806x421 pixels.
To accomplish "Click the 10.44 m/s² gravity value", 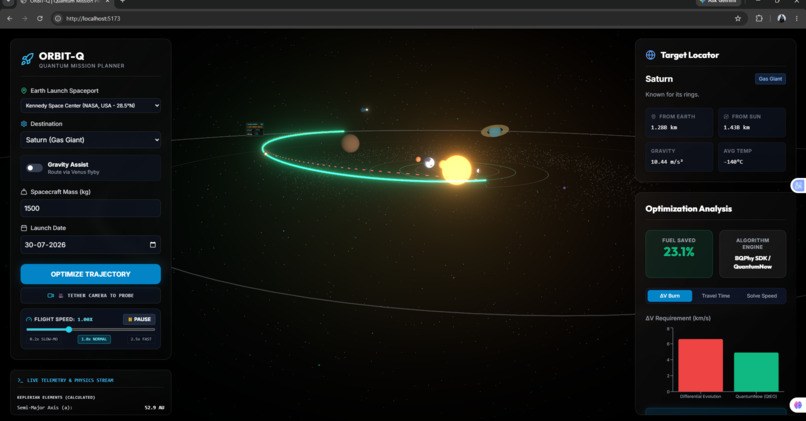I will 667,162.
